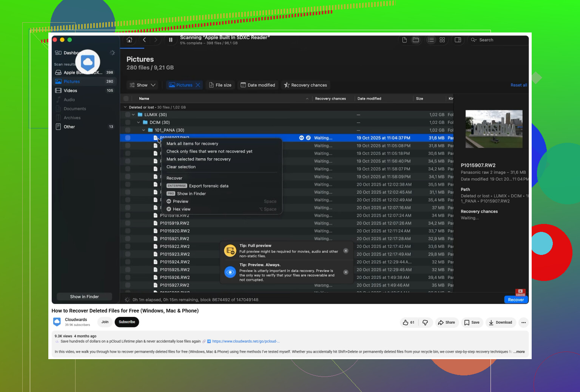Screen dimensions: 580x392
Task: Choose Check only files not recovered yet
Action: [x=222, y=151]
